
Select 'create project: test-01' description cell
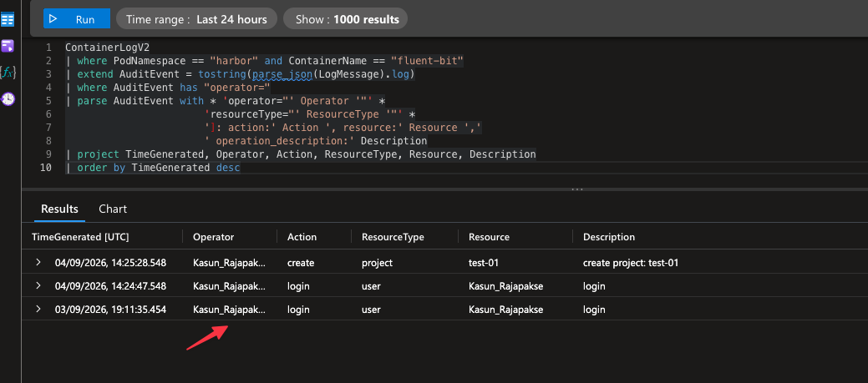pyautogui.click(x=631, y=263)
